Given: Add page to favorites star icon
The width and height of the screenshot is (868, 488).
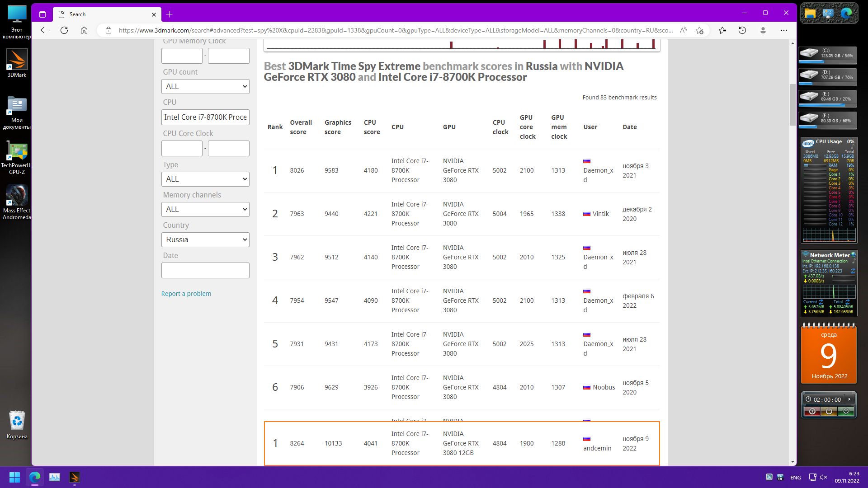Looking at the screenshot, I should [x=699, y=30].
